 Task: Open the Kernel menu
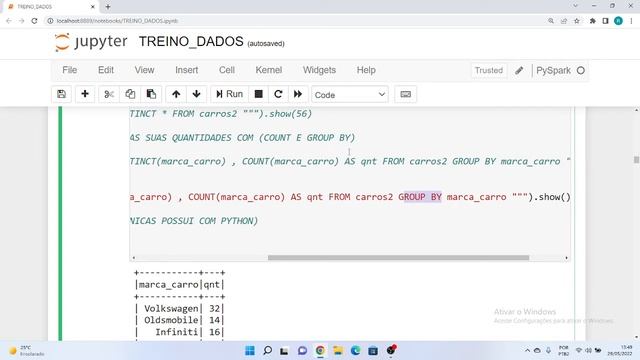pyautogui.click(x=269, y=70)
